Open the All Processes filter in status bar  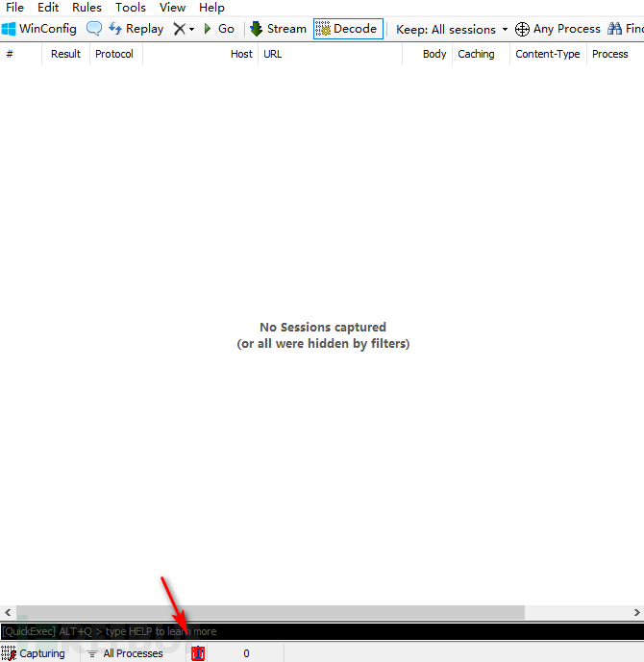[x=125, y=653]
